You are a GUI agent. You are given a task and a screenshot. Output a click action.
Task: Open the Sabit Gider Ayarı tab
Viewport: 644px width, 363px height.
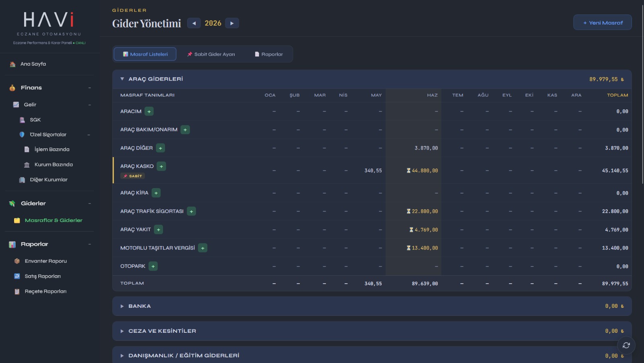pyautogui.click(x=211, y=54)
